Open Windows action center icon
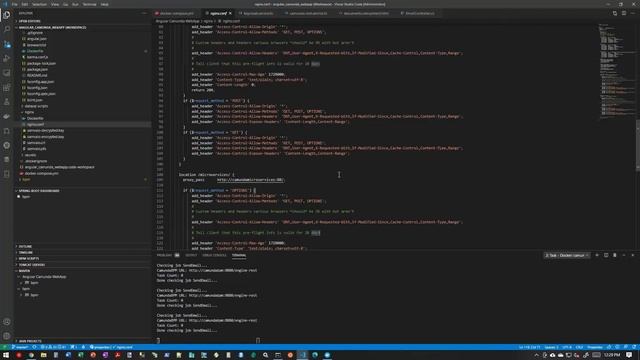The height and width of the screenshot is (360, 640). (629, 355)
